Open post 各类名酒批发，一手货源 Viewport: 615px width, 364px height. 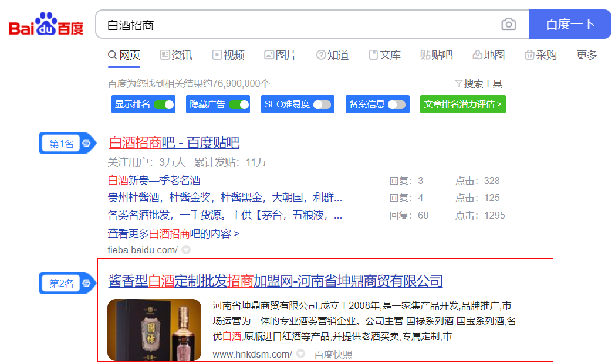coord(225,215)
